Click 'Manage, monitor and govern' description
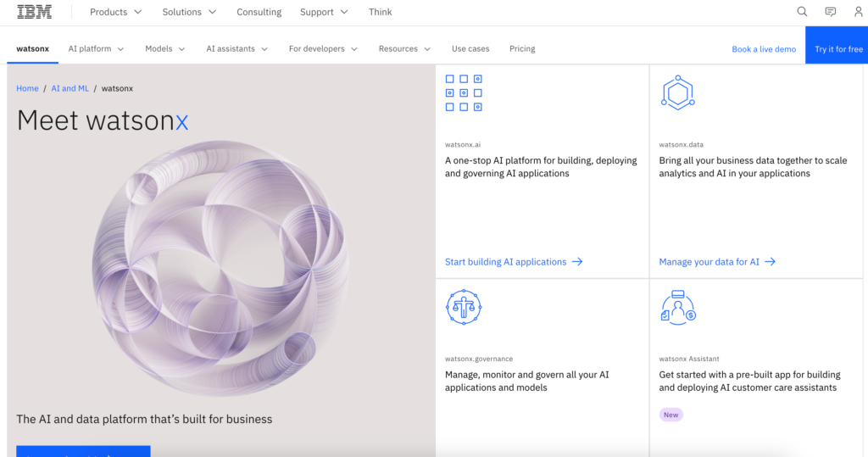The height and width of the screenshot is (457, 868). pos(527,381)
